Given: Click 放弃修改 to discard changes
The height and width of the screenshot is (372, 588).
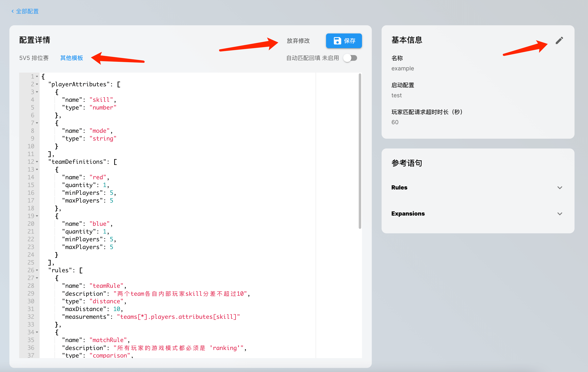Looking at the screenshot, I should click(x=298, y=41).
